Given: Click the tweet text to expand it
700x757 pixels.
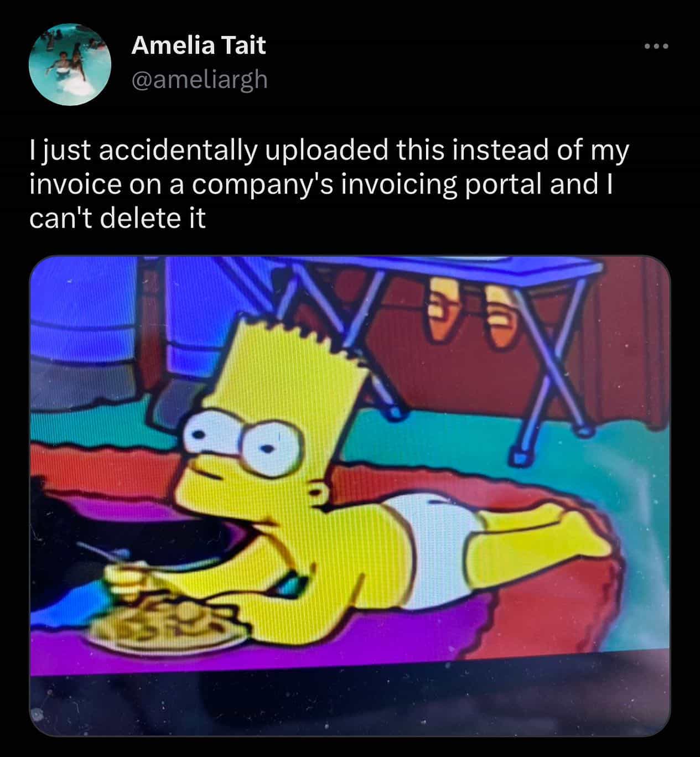Looking at the screenshot, I should point(329,185).
